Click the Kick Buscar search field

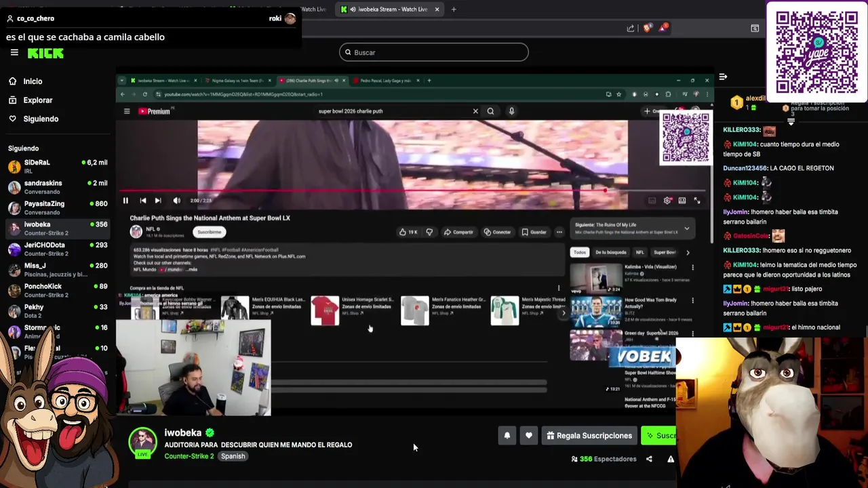click(434, 52)
